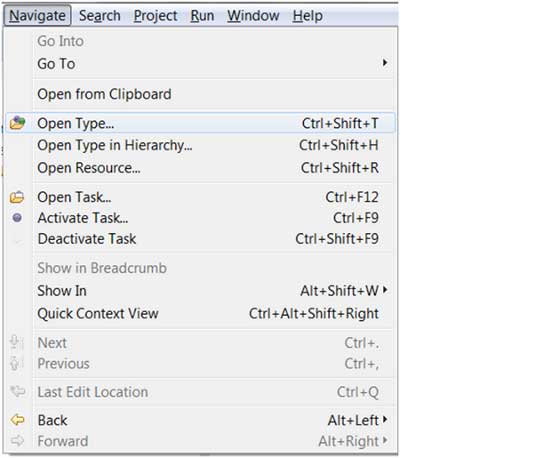Screen dimensions: 560x458
Task: Select Quick Context View entry
Action: [x=200, y=314]
